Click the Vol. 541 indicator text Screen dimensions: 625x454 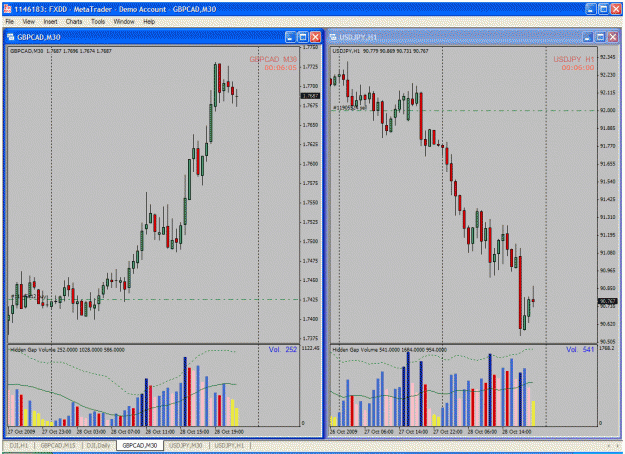tap(580, 350)
